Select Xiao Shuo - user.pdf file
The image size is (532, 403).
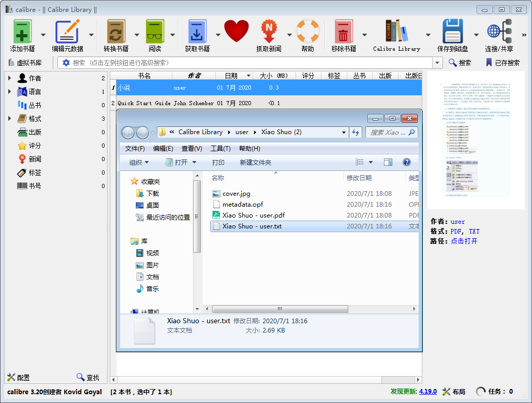click(248, 215)
